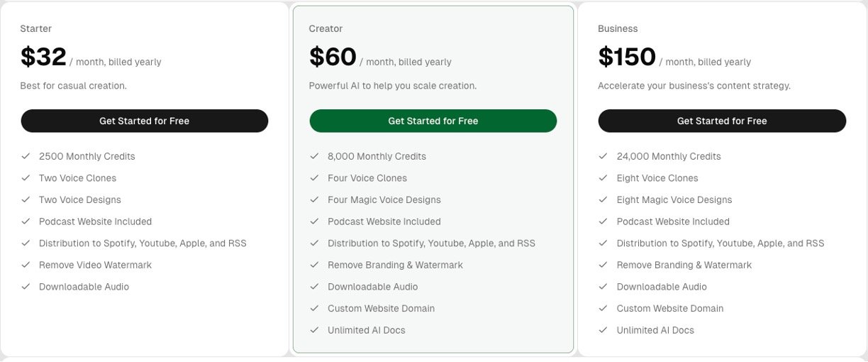Viewport: 868px width, 362px height.
Task: Click Starter plan's Get Started for Free button
Action: pos(145,121)
